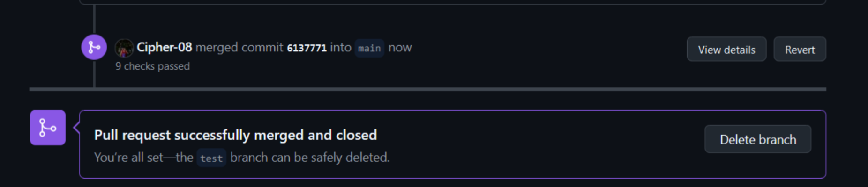
Task: Click the large square merged status icon
Action: (48, 128)
